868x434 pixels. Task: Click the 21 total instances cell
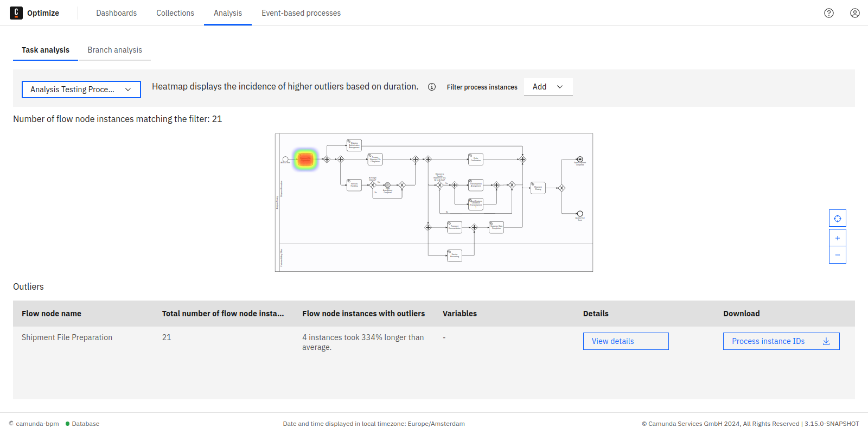pyautogui.click(x=167, y=337)
